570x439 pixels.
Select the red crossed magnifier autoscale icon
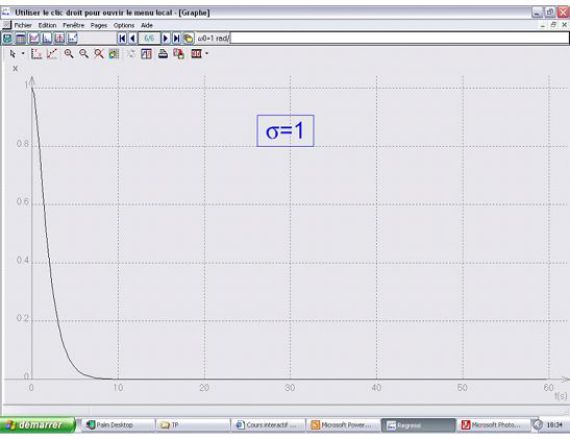(99, 54)
